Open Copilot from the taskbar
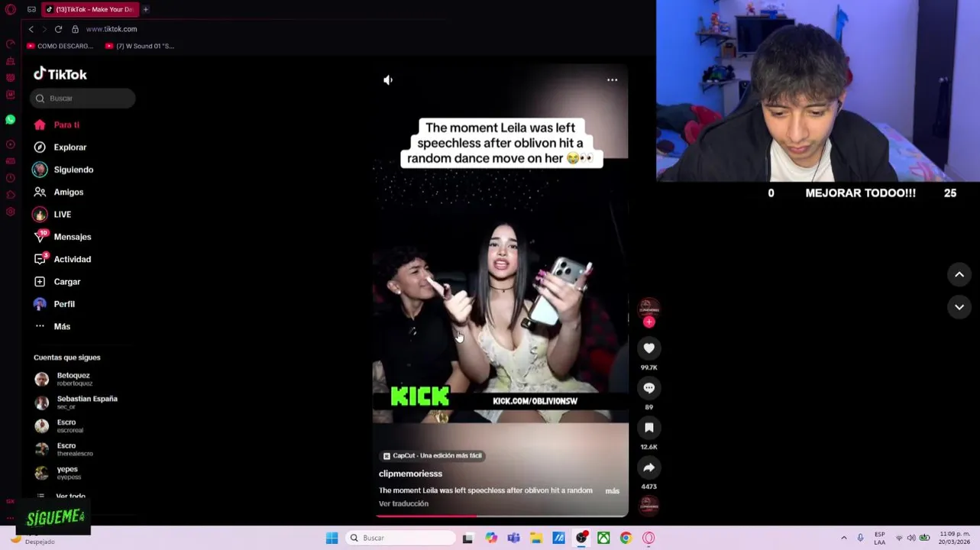 [x=491, y=538]
